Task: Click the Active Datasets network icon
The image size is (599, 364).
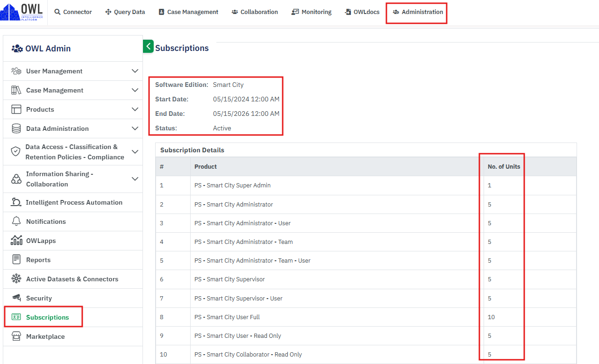Action: pyautogui.click(x=16, y=279)
